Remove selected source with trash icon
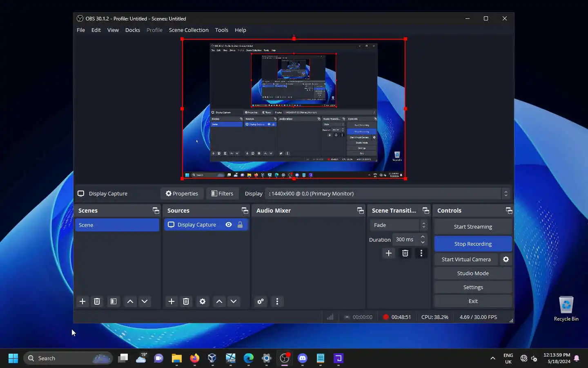This screenshot has height=368, width=588. (186, 301)
